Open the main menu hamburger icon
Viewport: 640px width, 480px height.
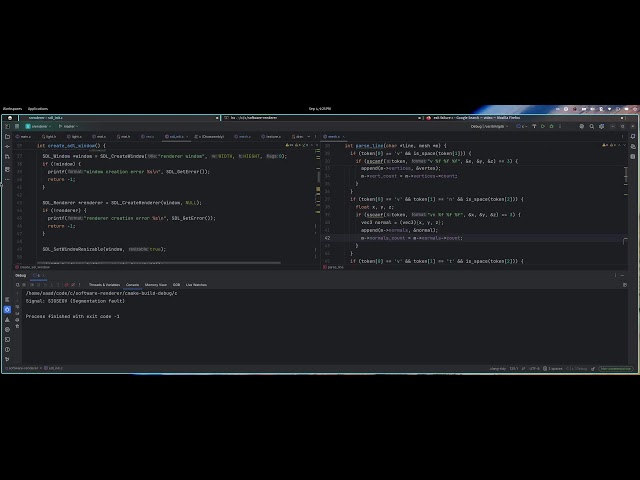tap(17, 127)
